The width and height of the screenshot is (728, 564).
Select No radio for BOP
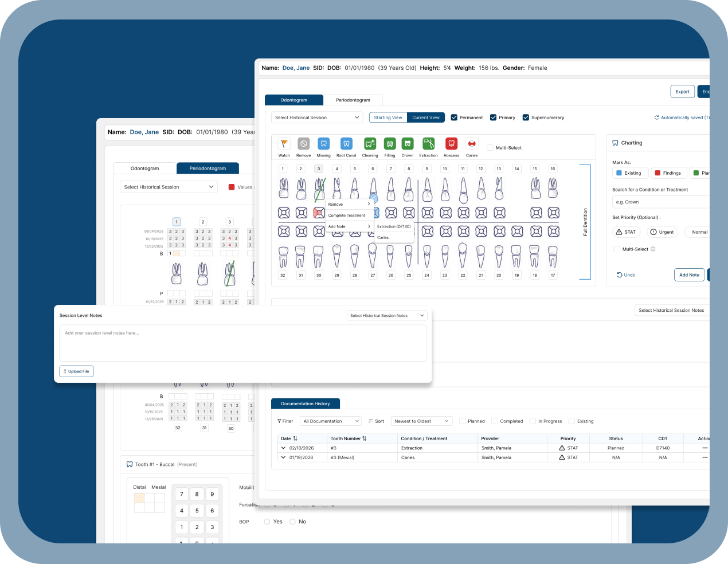pyautogui.click(x=292, y=522)
